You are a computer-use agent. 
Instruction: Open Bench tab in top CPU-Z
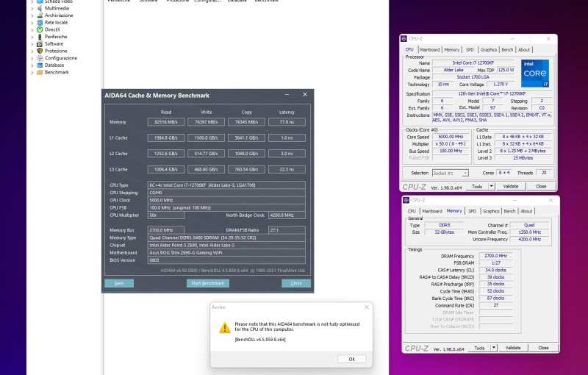tap(507, 49)
